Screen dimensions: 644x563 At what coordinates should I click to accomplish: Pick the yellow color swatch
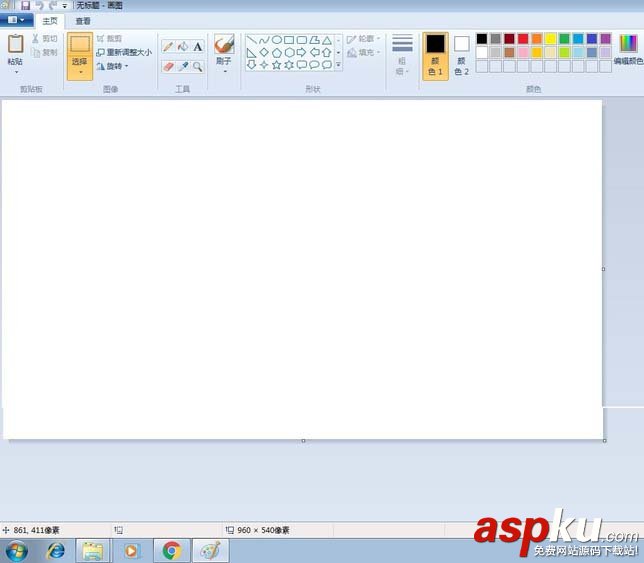coord(550,39)
